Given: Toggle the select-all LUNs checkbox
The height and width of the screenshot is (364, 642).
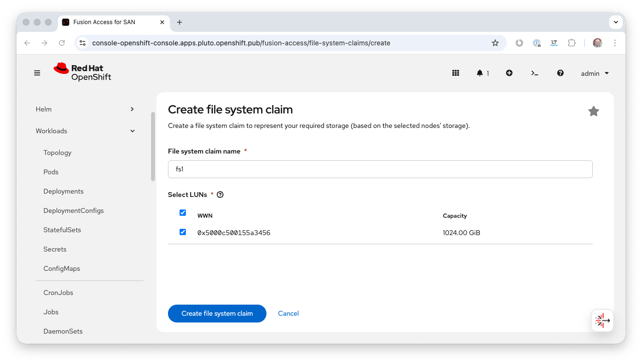Looking at the screenshot, I should 182,212.
